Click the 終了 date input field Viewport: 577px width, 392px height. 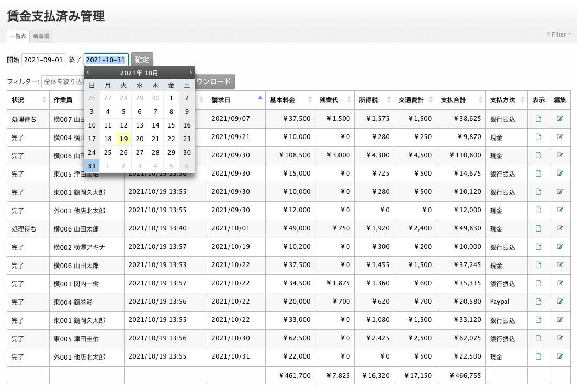(106, 60)
